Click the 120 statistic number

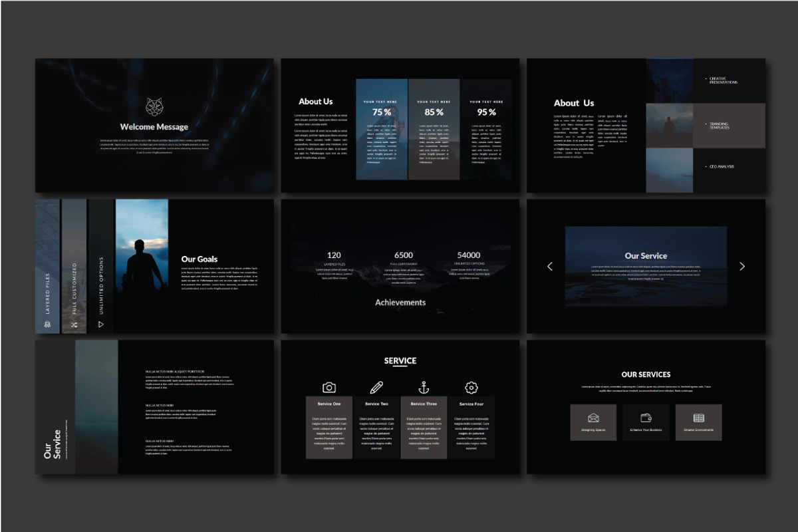click(x=334, y=255)
